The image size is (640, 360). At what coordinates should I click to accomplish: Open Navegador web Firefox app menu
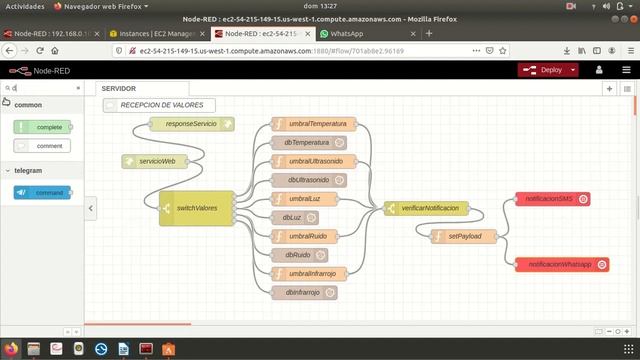coord(101,7)
